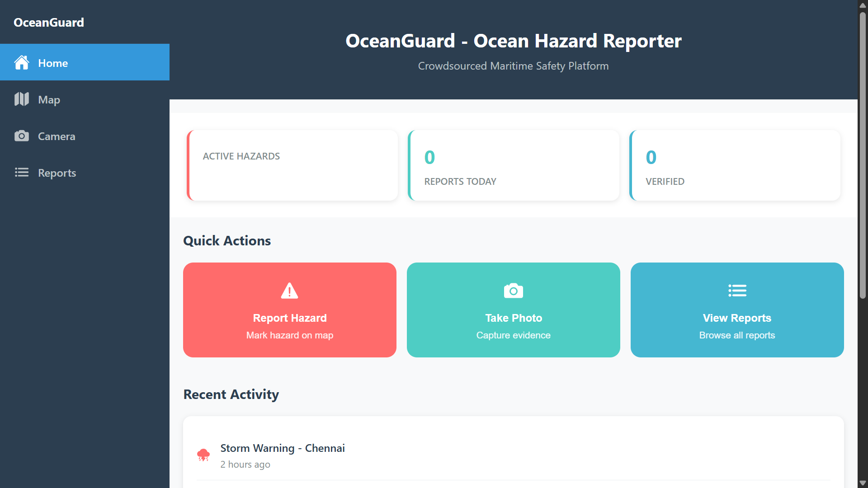
Task: Click the storm cloud icon beside Chennai warning
Action: point(203,455)
